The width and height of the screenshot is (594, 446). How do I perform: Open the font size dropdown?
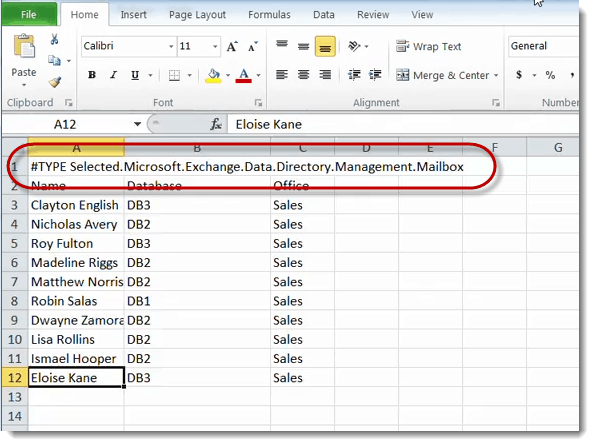[x=215, y=47]
